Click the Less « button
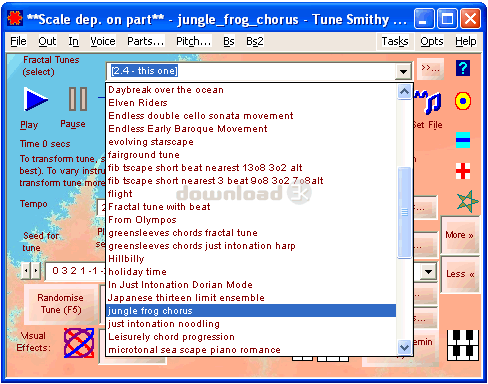The image size is (488, 384). [x=460, y=274]
